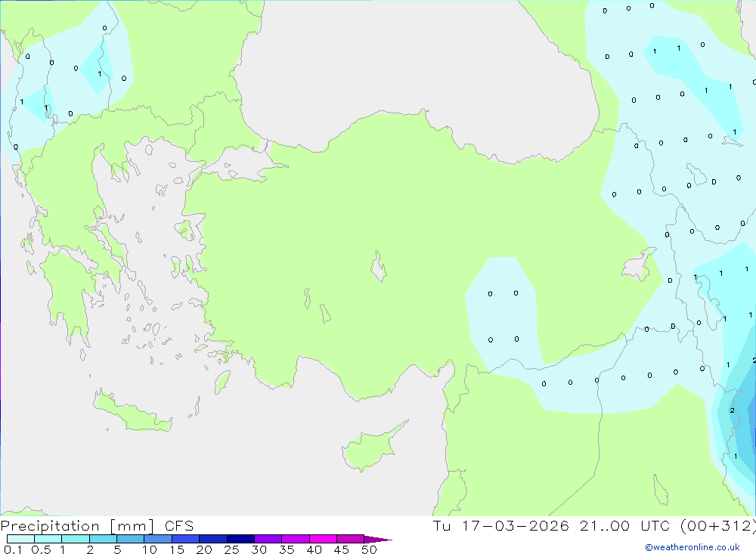Select the 10–15 mm blue legend swatch
The height and width of the screenshot is (554, 756).
point(158,539)
